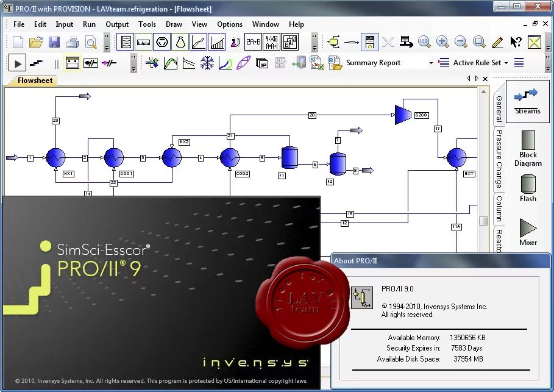Open the Problem Description notepad icon
The height and width of the screenshot is (392, 554).
point(126,42)
